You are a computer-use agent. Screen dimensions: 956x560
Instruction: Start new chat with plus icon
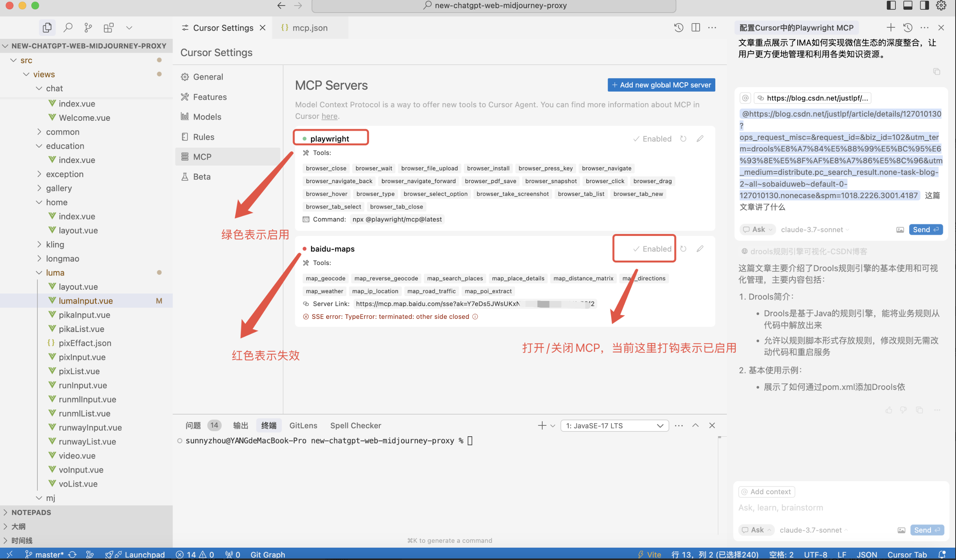890,27
